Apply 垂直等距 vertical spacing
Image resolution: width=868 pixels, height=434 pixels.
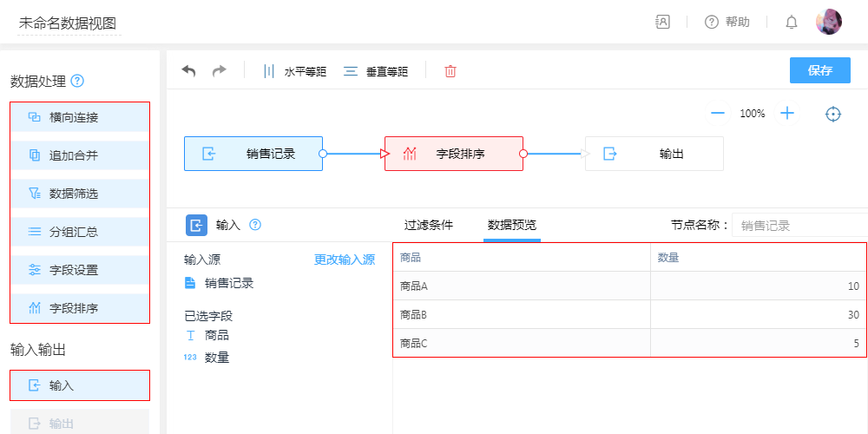(376, 71)
